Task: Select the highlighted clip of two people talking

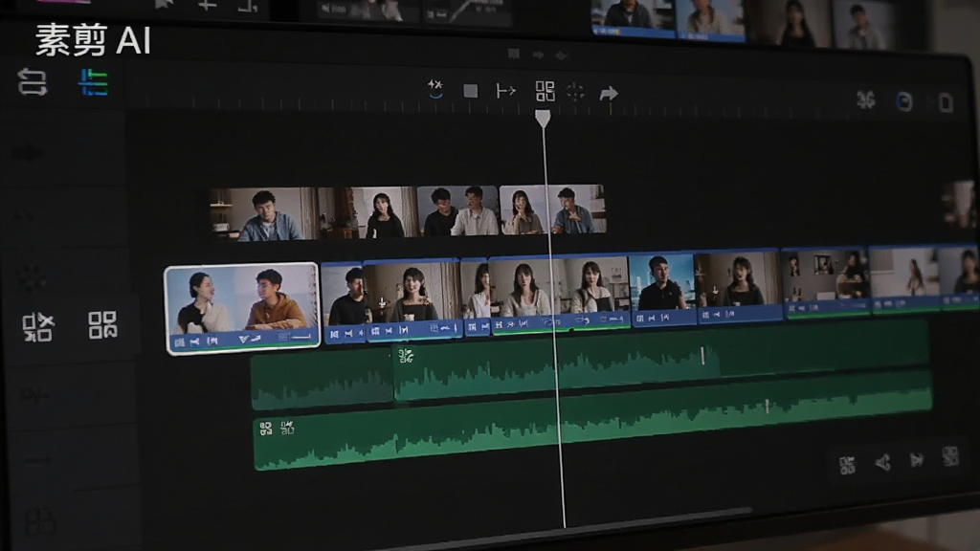Action: pos(242,308)
